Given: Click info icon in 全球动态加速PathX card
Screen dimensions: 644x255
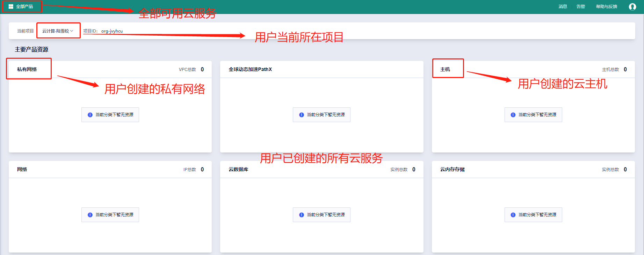Looking at the screenshot, I should [302, 115].
